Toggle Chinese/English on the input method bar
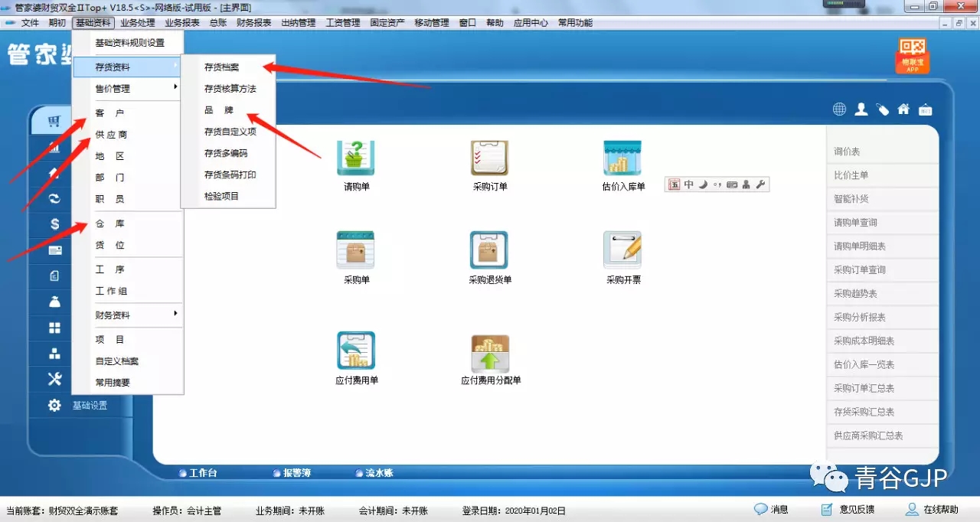Image resolution: width=980 pixels, height=522 pixels. (x=687, y=184)
